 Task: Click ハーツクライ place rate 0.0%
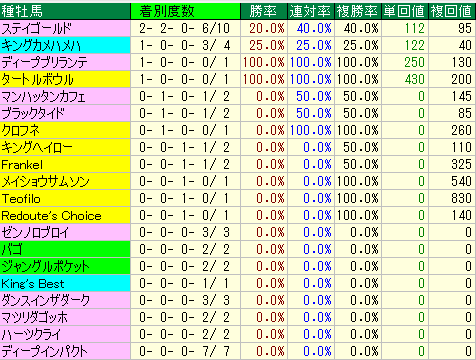click(364, 334)
